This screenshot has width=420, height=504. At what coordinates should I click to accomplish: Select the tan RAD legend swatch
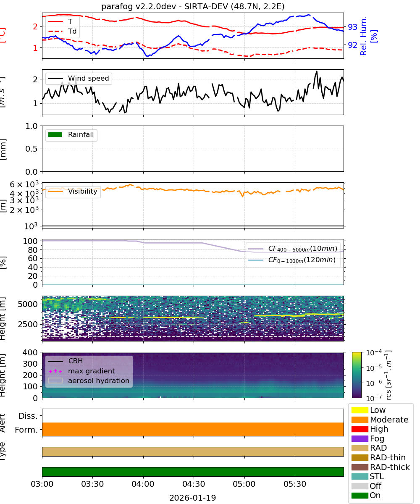[x=360, y=448]
